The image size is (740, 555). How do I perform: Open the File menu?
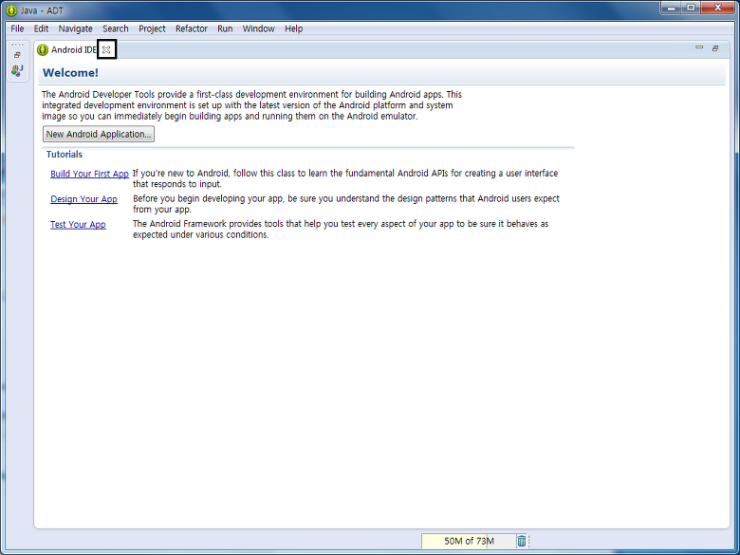[x=17, y=29]
